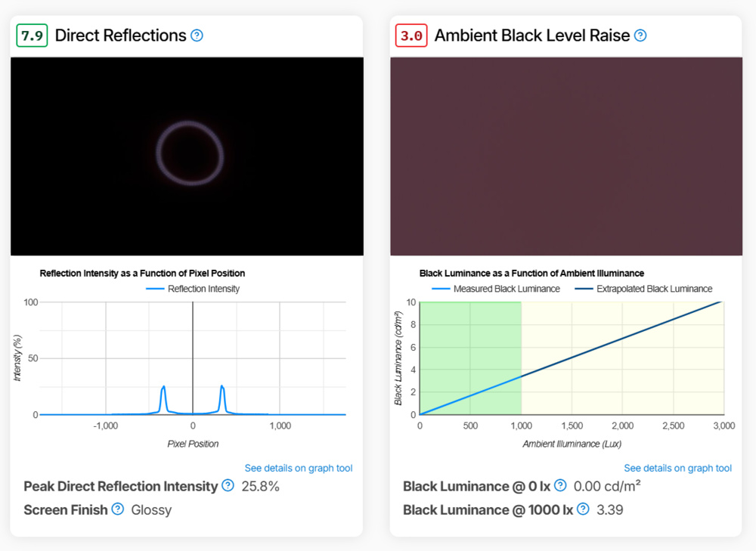Open the Black Luminance @ 1000 lx help icon
The height and width of the screenshot is (551, 756).
tap(582, 509)
